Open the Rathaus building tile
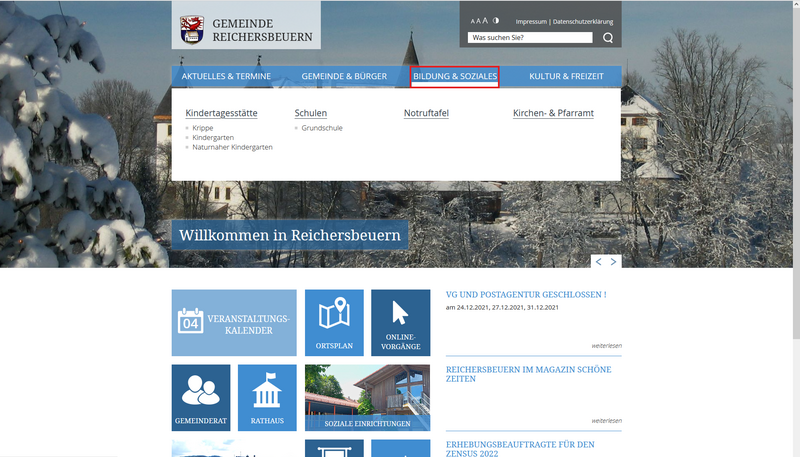 pos(267,397)
